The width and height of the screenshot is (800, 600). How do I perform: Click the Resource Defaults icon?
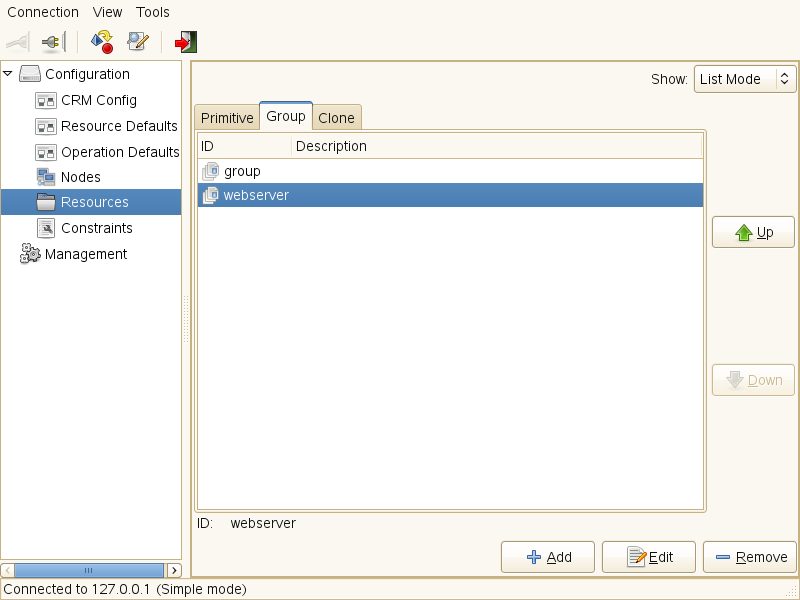tap(45, 126)
